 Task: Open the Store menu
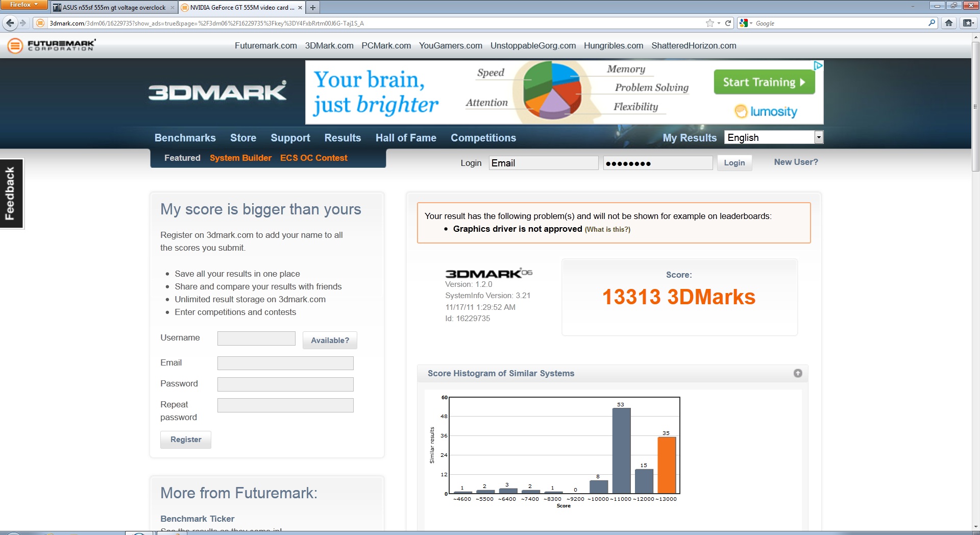243,138
